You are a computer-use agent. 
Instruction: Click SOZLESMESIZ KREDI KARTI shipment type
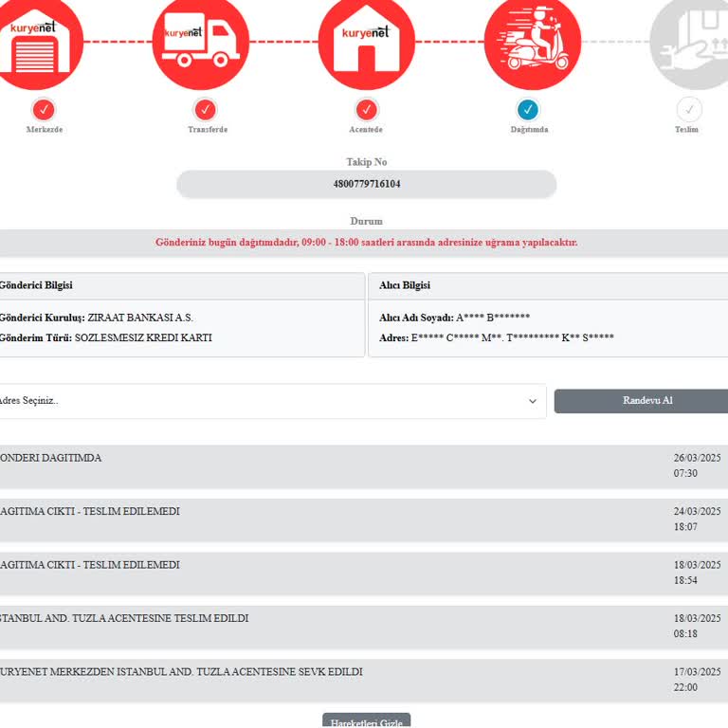[x=143, y=337]
